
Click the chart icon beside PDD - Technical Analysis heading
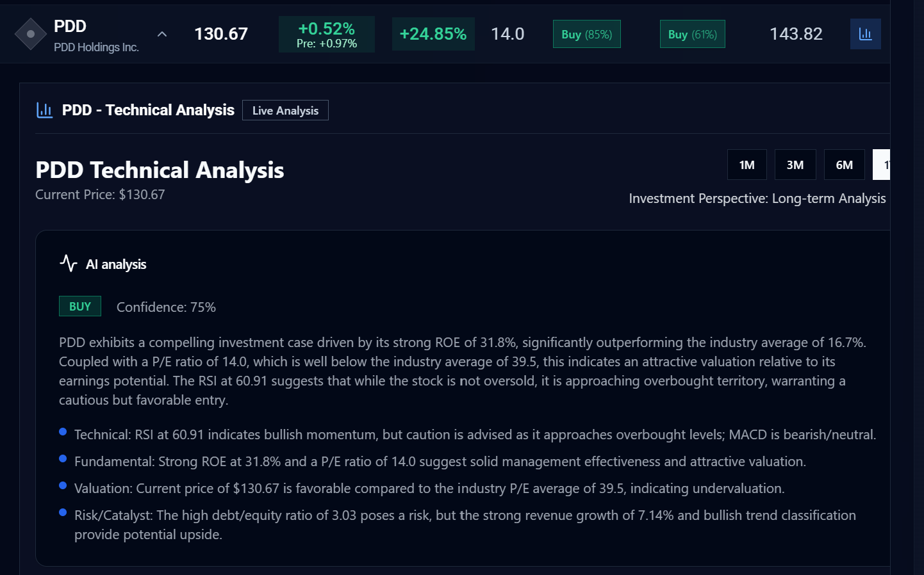pyautogui.click(x=44, y=109)
